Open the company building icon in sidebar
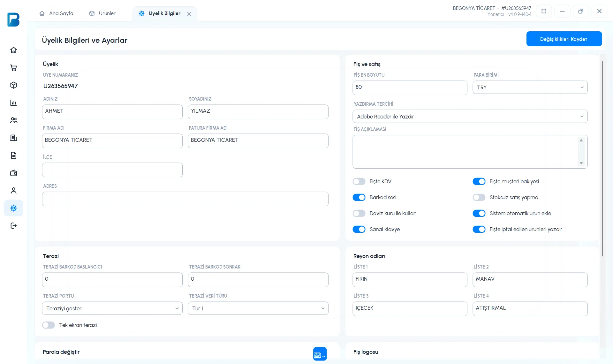 [13, 138]
